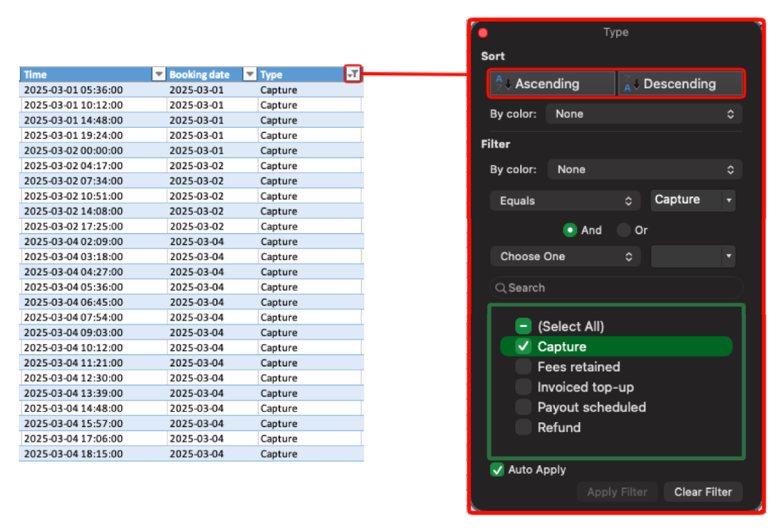Select cell 2025-03-04 02:09:00
Image resolution: width=783 pixels, height=532 pixels.
pos(93,241)
